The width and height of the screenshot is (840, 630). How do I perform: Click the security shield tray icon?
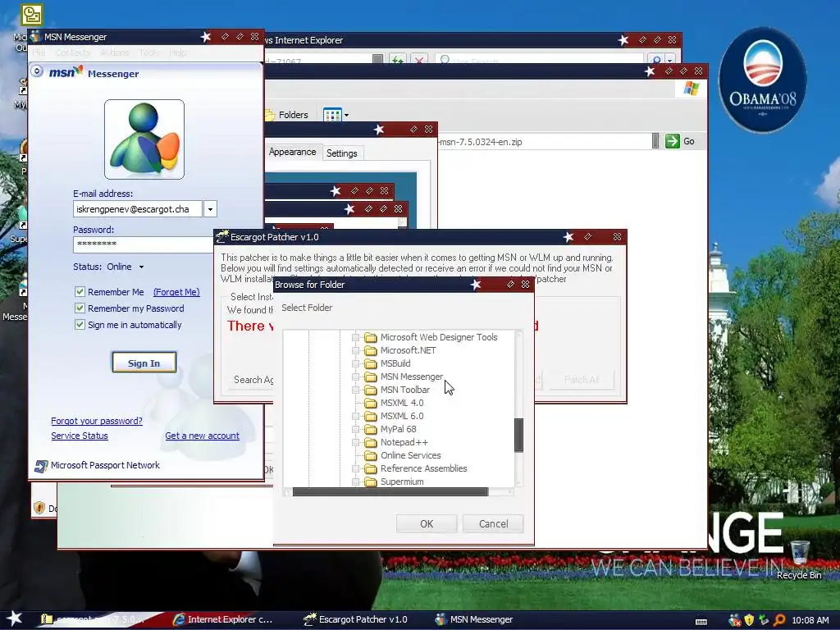point(750,620)
